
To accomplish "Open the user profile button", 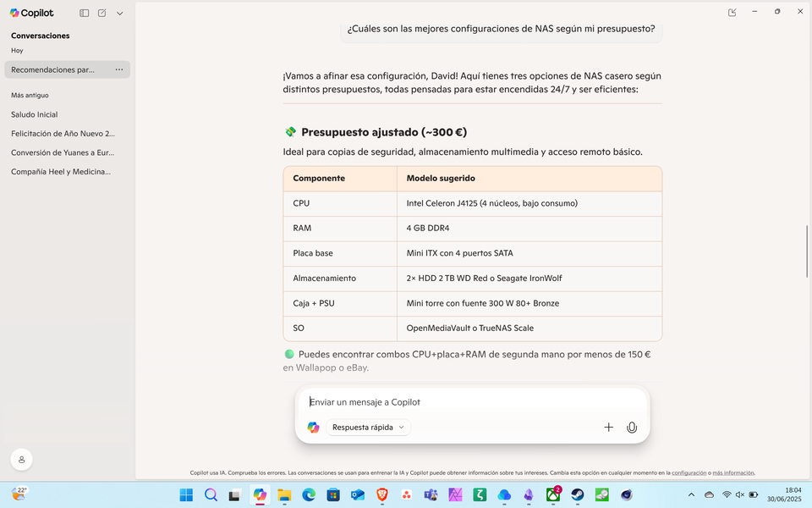I will 22,459.
